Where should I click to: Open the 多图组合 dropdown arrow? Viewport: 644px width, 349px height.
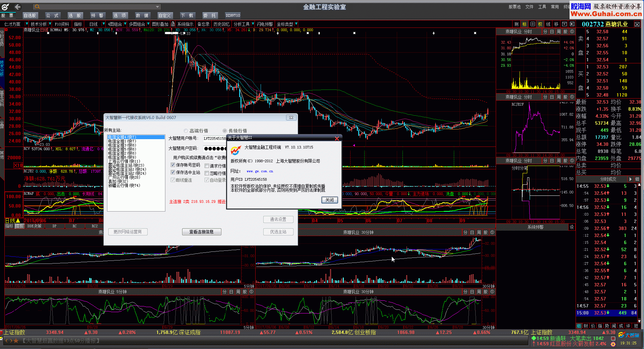148,24
